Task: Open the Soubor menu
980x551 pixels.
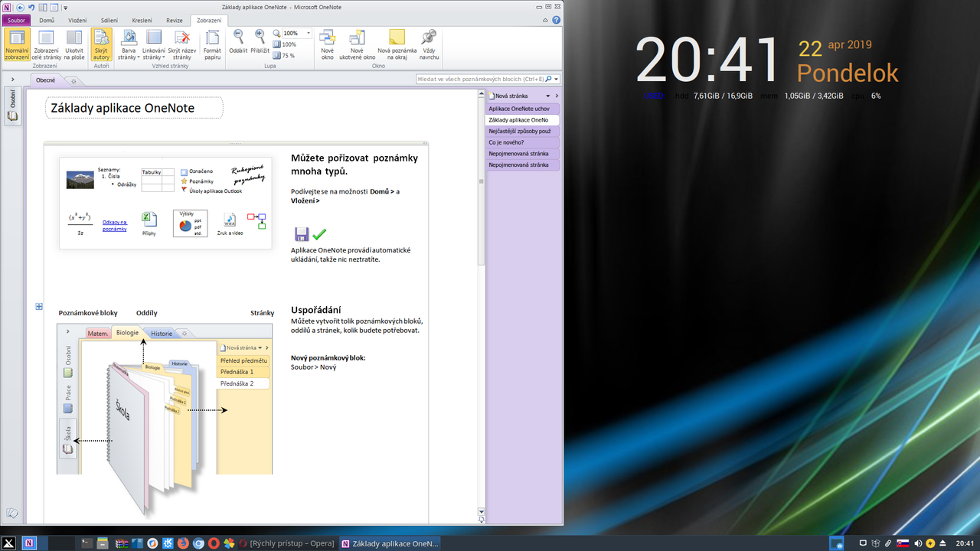Action: click(16, 21)
